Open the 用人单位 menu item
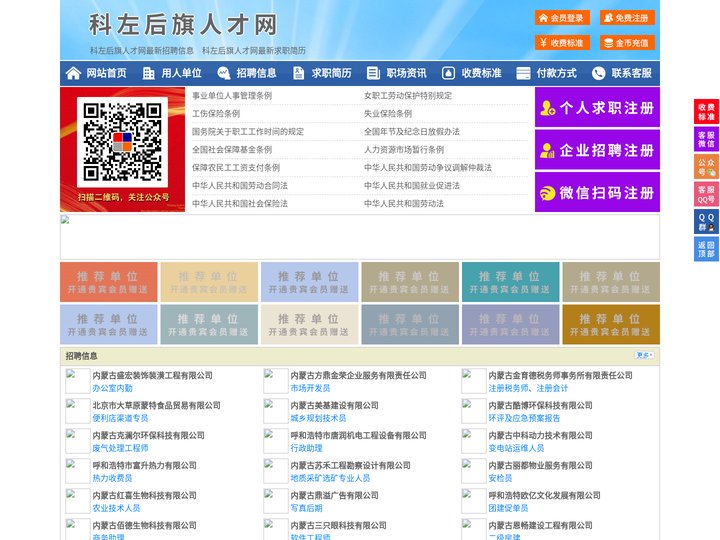Image resolution: width=720 pixels, height=540 pixels. (x=181, y=73)
